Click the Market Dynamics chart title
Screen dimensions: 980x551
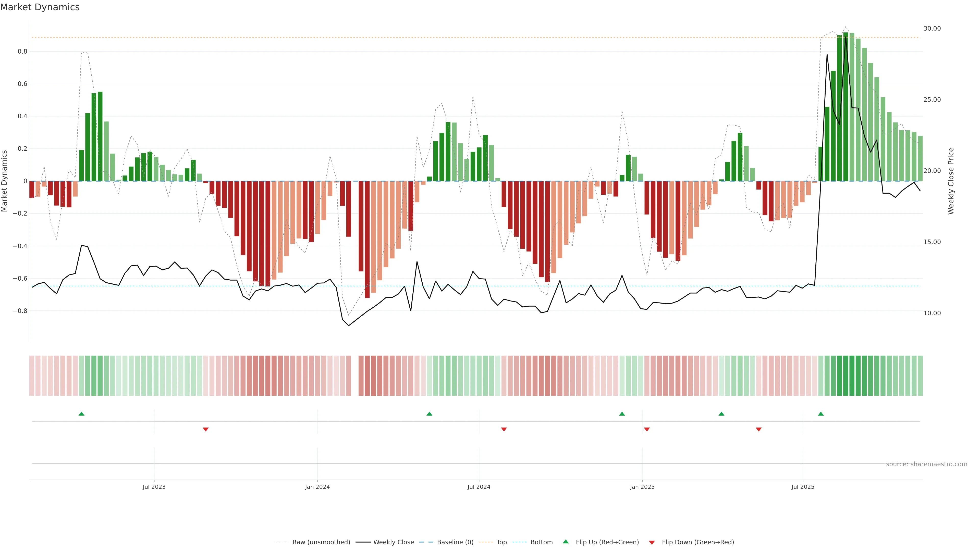40,7
